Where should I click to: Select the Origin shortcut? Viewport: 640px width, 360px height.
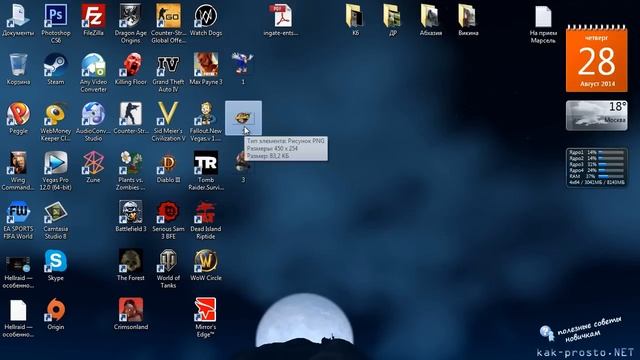click(x=56, y=310)
